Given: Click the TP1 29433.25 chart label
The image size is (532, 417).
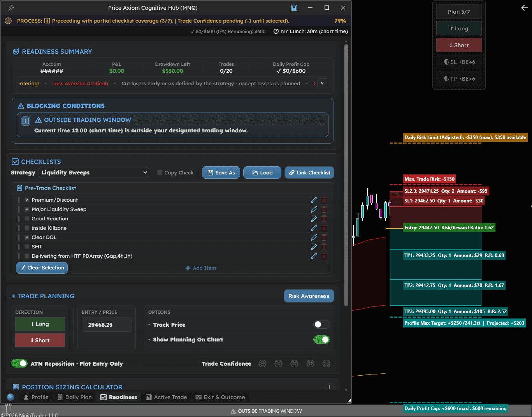Looking at the screenshot, I should click(x=454, y=255).
